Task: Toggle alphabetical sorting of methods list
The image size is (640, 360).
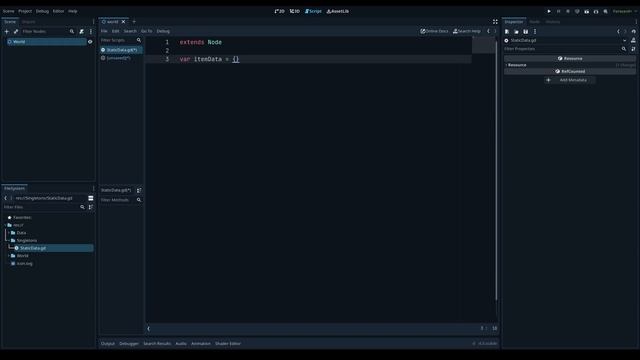Action: click(x=139, y=190)
